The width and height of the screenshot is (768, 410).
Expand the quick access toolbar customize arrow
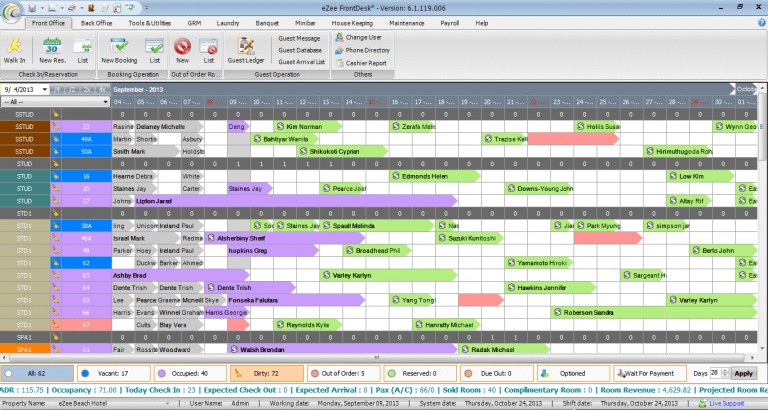tap(147, 8)
